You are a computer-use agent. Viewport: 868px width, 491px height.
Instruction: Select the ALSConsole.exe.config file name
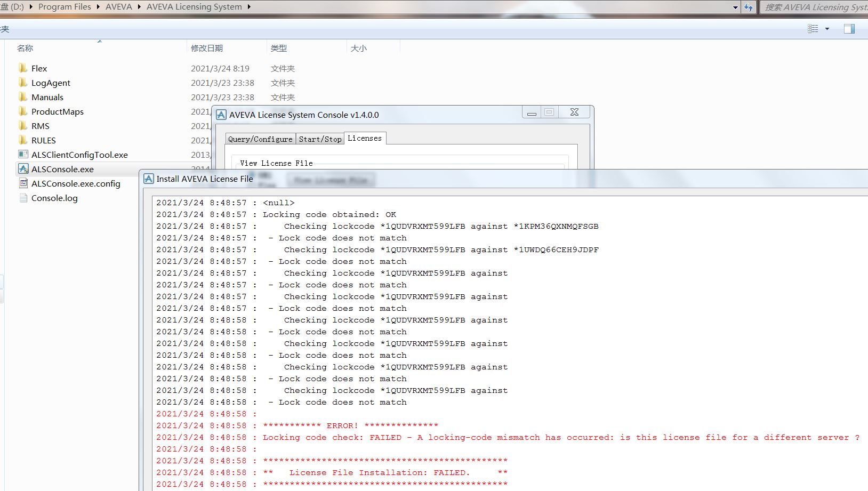click(76, 183)
